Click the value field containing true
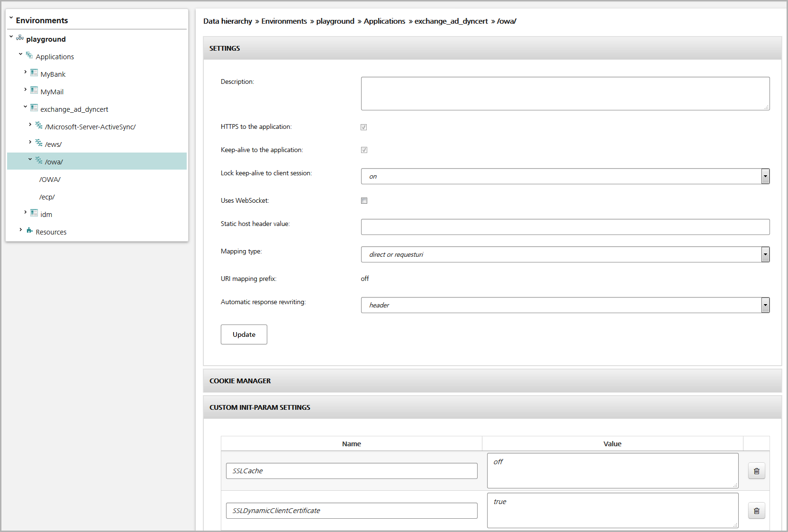Screen dimensions: 788x532 (613, 510)
